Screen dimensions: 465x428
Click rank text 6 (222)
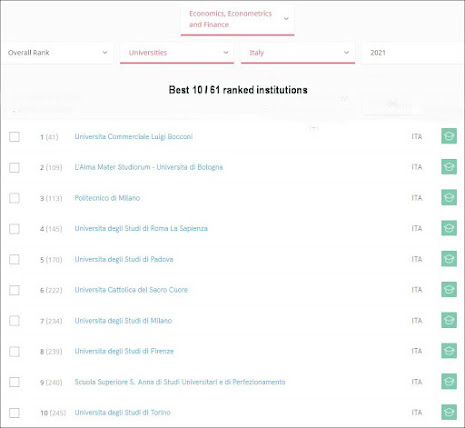[x=51, y=290]
